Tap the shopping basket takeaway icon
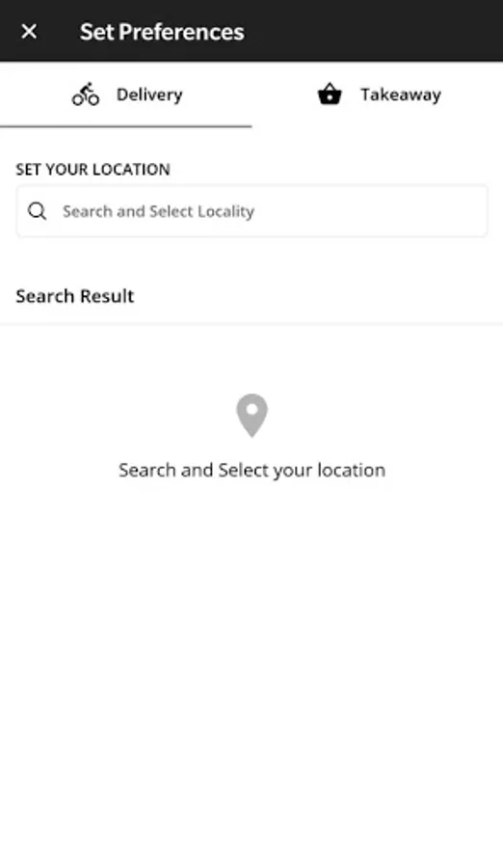The image size is (503, 868). (330, 95)
